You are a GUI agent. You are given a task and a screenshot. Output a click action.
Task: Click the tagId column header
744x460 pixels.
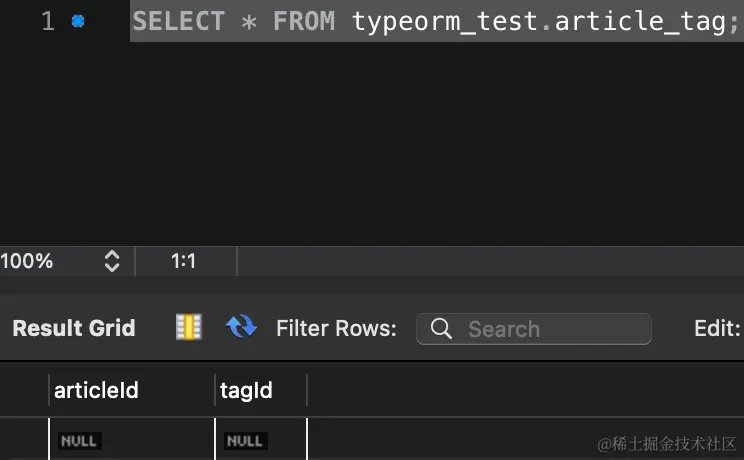[x=248, y=391]
